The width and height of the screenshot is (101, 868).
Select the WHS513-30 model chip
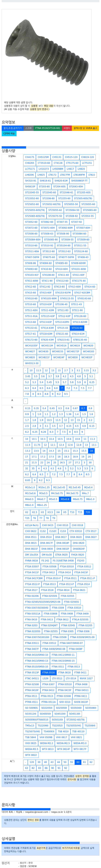(32, 363)
